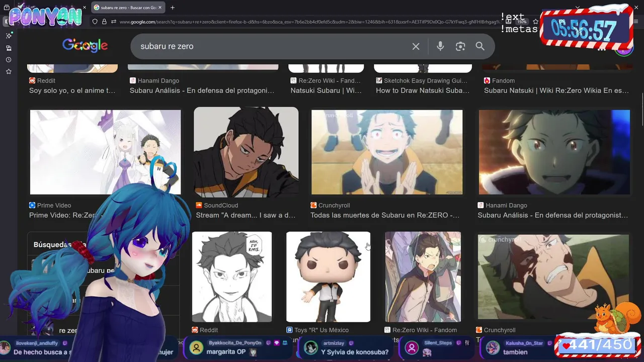Screen dimensions: 644x362
Task: Open the Crunchyroll angry man image
Action: click(x=553, y=277)
